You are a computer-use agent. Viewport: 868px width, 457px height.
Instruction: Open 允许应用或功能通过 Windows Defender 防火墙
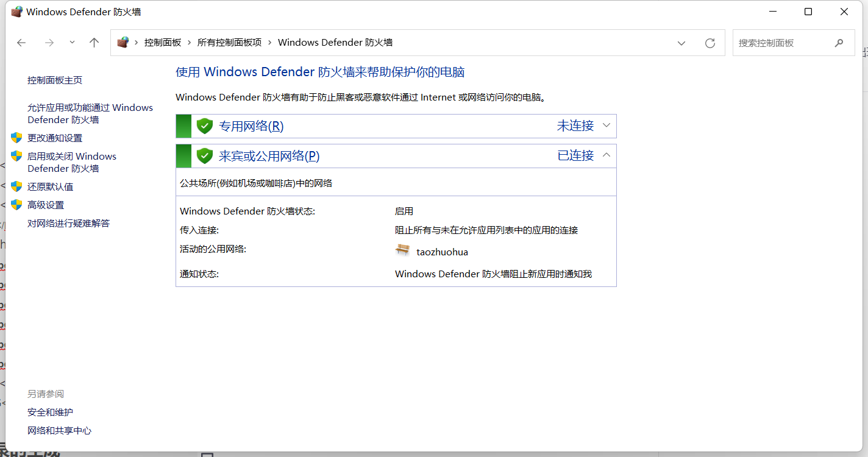point(90,114)
